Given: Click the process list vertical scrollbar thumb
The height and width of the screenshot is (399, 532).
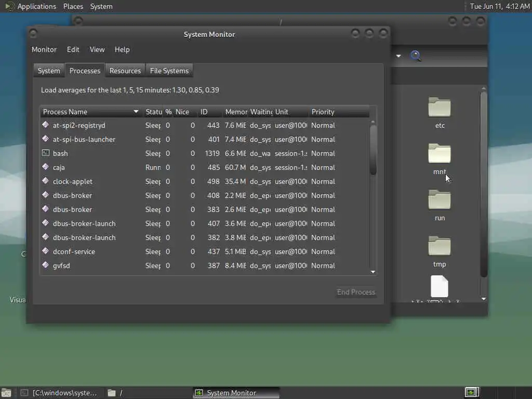Looking at the screenshot, I should 373,150.
